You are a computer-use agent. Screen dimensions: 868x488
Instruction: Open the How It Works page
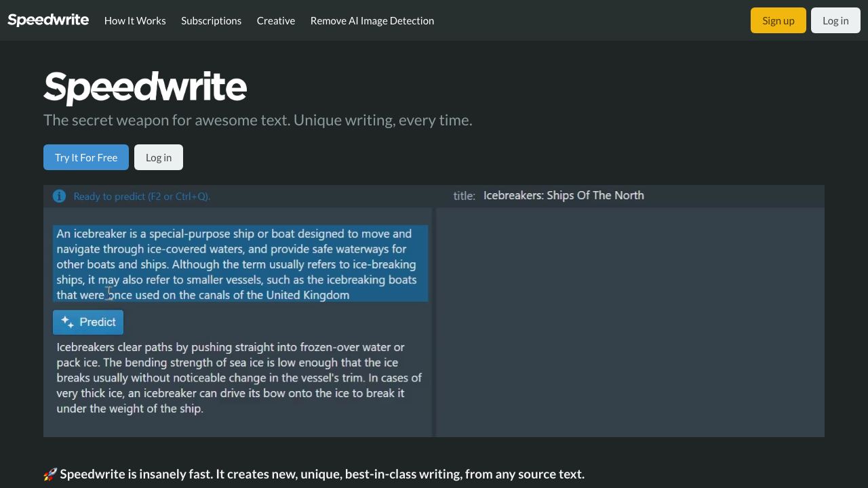[x=135, y=20]
